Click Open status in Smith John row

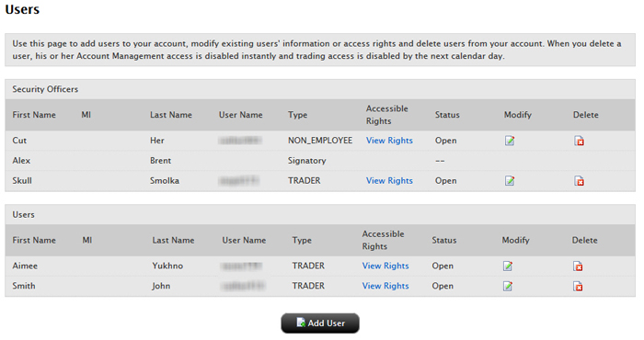click(443, 286)
